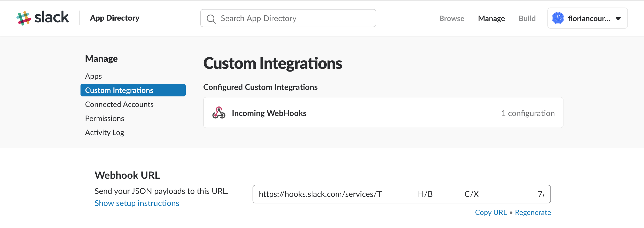Show setup instructions for the webhook
Viewport: 644px width, 228px height.
(x=137, y=203)
